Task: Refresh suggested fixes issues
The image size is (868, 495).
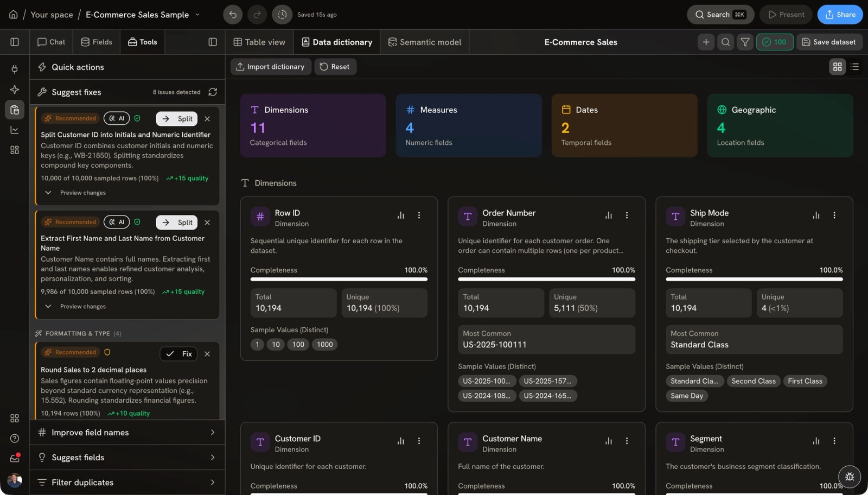Action: tap(213, 92)
